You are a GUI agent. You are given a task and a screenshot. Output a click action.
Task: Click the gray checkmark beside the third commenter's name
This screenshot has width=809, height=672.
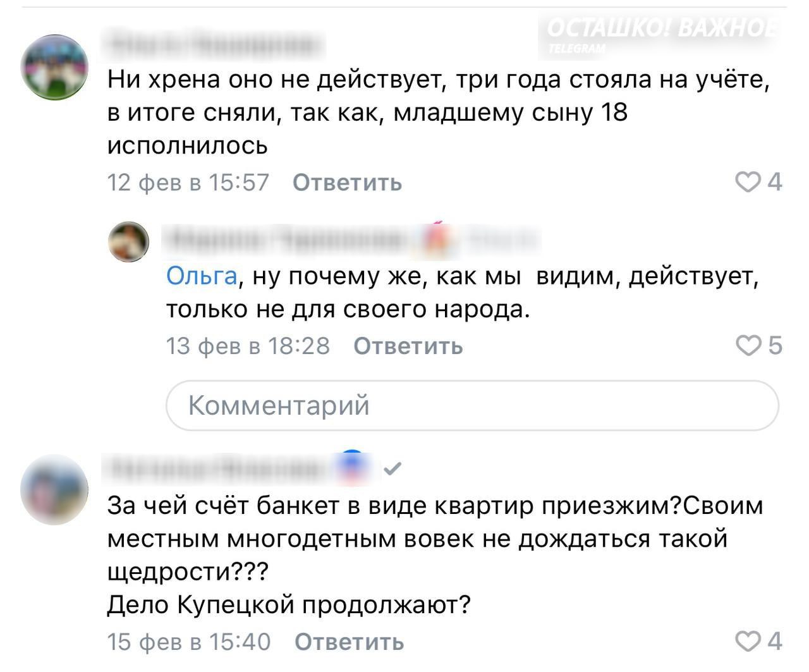[x=392, y=468]
